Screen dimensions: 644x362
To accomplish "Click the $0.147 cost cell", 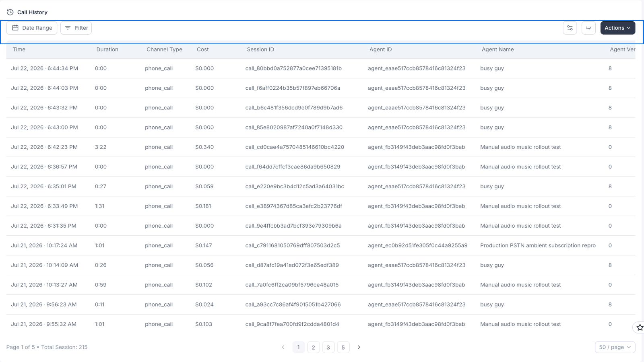I will click(204, 245).
